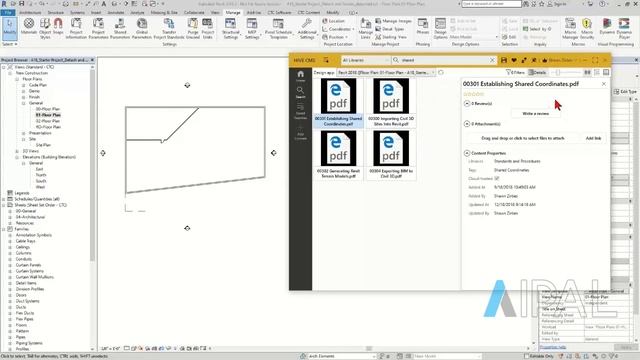Click Purge Unused
This screenshot has width=640, height=360.
(x=193, y=29)
